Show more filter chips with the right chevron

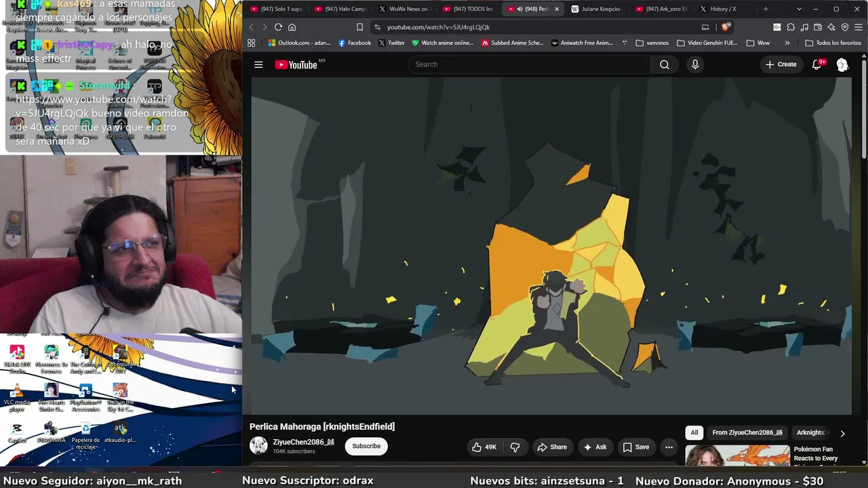tap(842, 433)
